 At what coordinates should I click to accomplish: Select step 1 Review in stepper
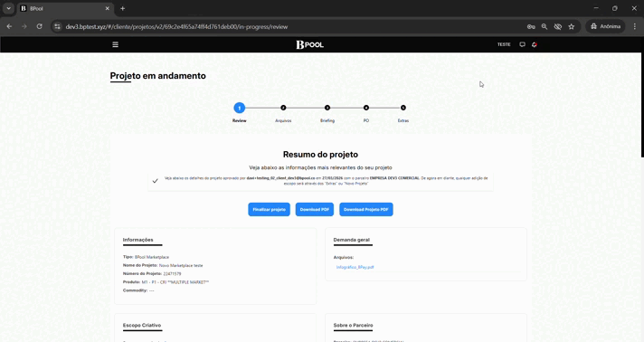240,108
